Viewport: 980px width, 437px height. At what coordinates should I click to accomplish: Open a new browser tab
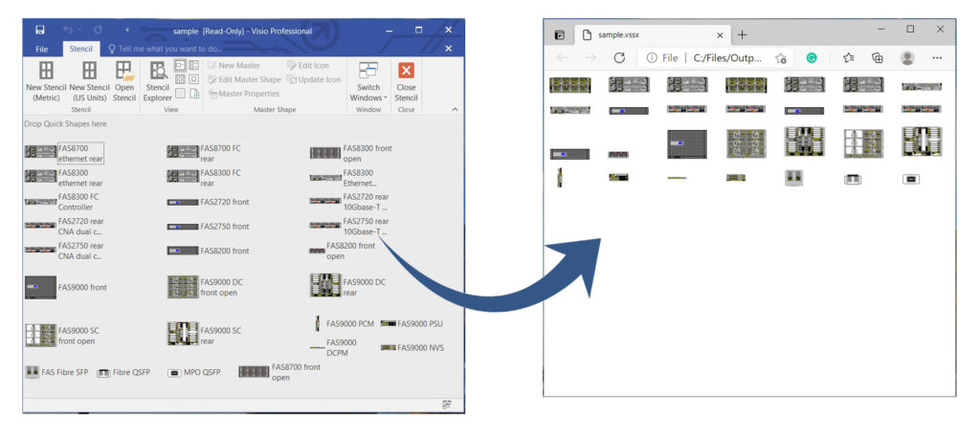(x=743, y=34)
